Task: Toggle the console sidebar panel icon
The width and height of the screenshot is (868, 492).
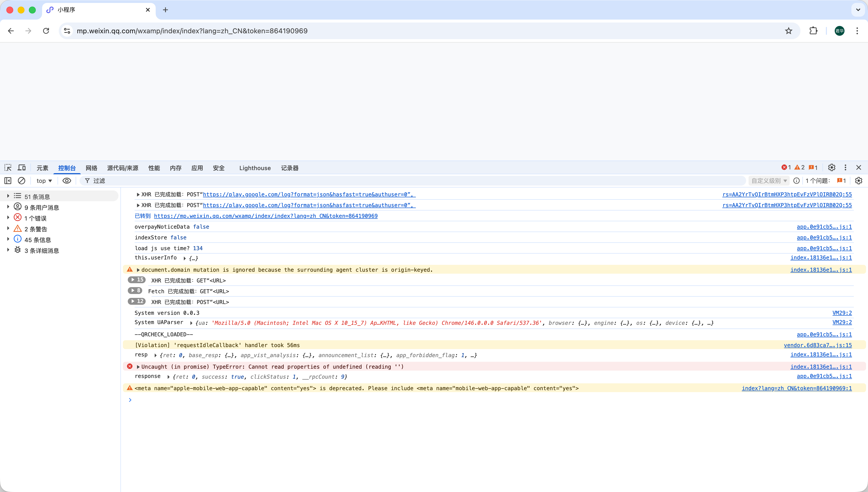Action: point(8,181)
